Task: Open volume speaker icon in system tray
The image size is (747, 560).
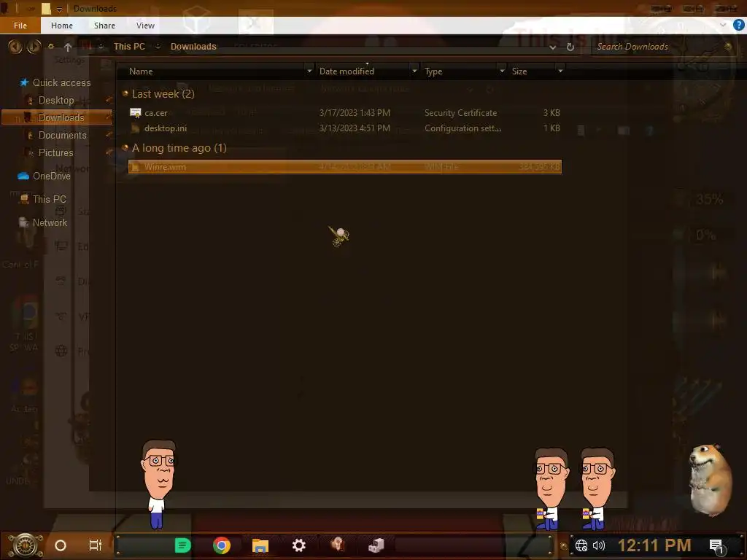Action: pos(598,545)
